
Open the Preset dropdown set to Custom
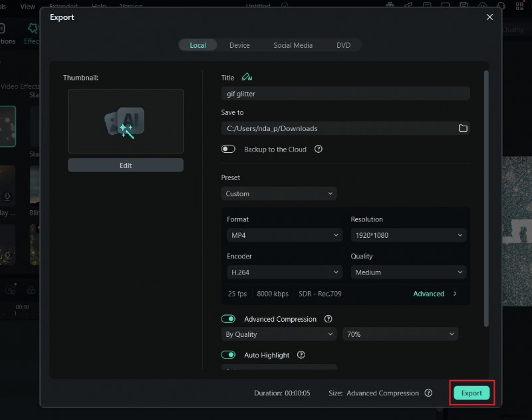279,193
